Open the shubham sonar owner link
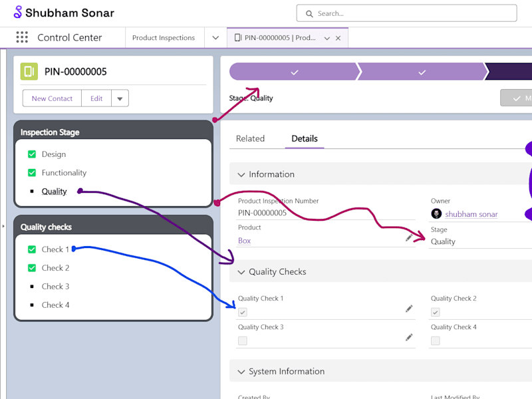This screenshot has width=532, height=399. (471, 214)
